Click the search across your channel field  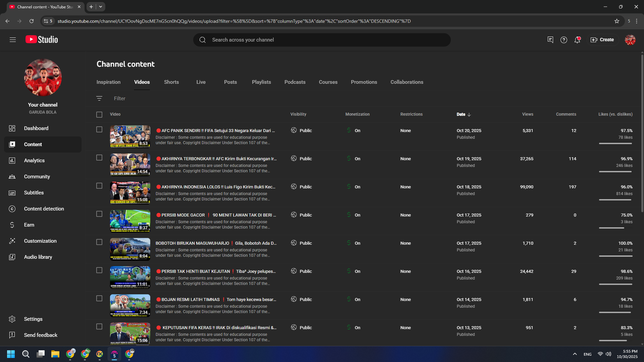pos(322,40)
